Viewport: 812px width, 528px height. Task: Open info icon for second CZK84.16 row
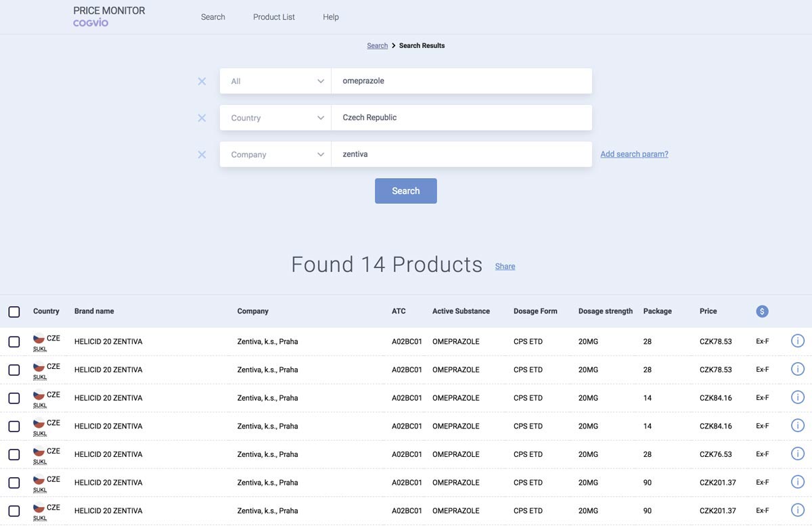(x=798, y=426)
